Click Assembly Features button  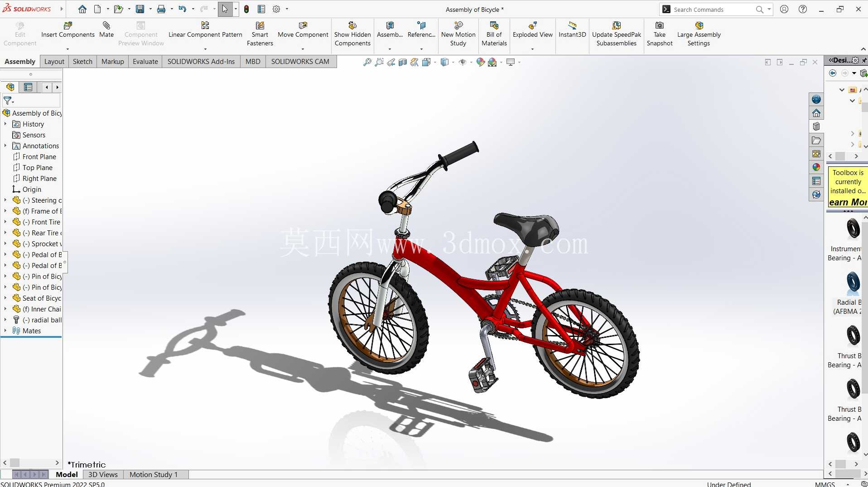[x=390, y=30]
